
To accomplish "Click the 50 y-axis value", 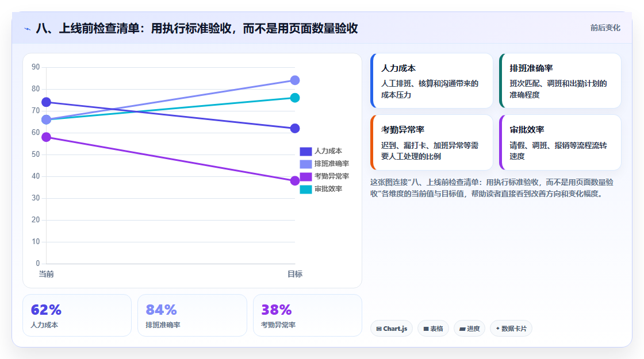I will 36,155.
